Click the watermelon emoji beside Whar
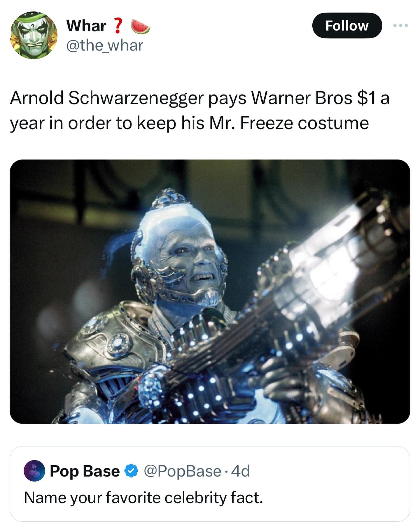 click(x=141, y=26)
